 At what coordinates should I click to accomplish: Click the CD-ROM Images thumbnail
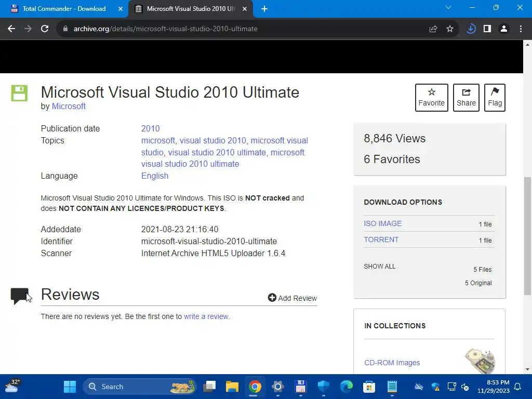(480, 361)
